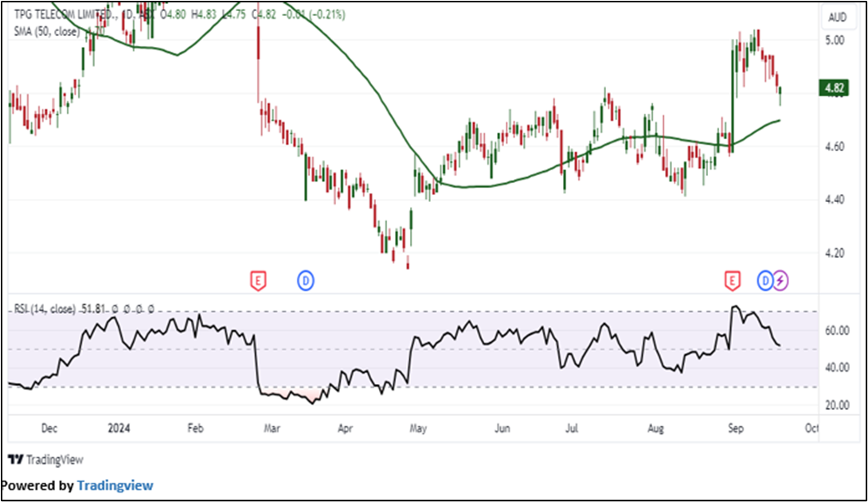Click the Mar label on time axis
The height and width of the screenshot is (502, 868).
click(272, 429)
